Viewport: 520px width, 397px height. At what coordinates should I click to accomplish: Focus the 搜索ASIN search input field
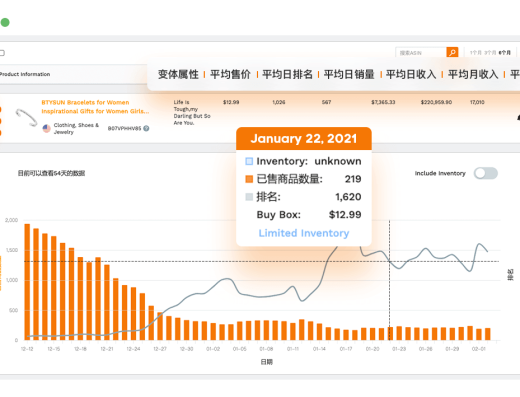point(421,53)
